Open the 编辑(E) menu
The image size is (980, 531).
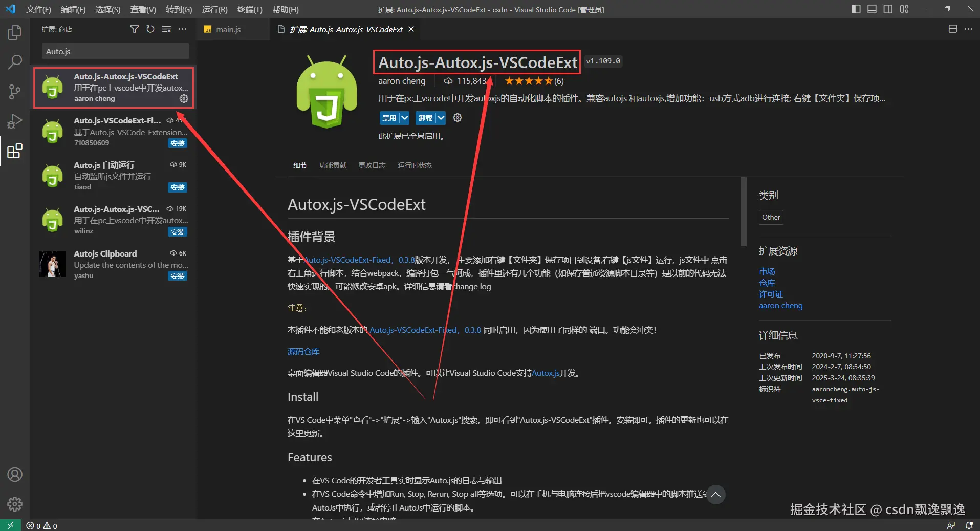pyautogui.click(x=73, y=10)
